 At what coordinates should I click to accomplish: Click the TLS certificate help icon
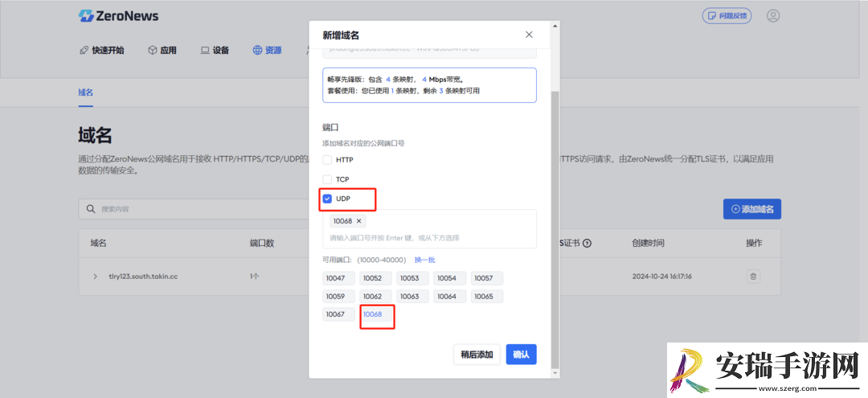588,243
